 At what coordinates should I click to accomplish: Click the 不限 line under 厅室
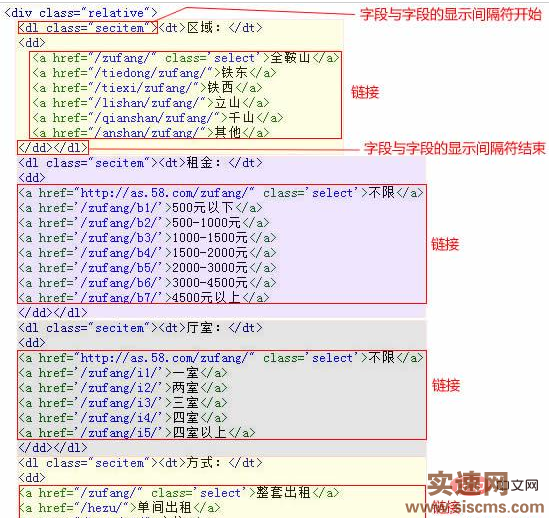[x=221, y=358]
